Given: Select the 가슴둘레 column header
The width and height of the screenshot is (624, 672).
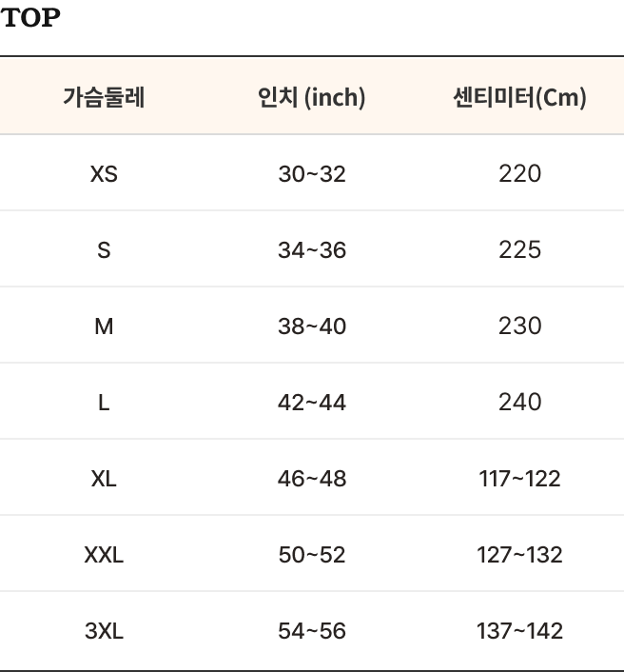Looking at the screenshot, I should pyautogui.click(x=104, y=97).
